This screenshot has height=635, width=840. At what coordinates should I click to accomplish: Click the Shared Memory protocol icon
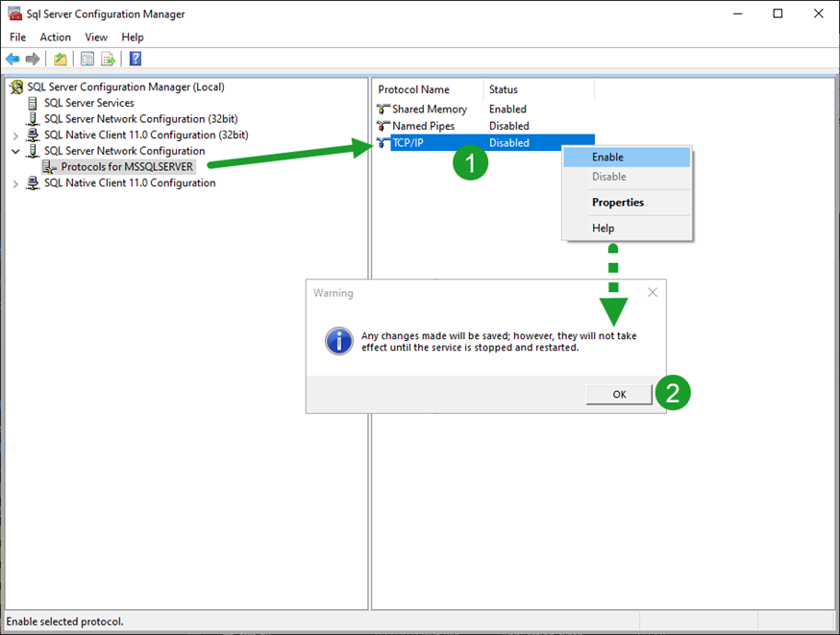point(383,110)
